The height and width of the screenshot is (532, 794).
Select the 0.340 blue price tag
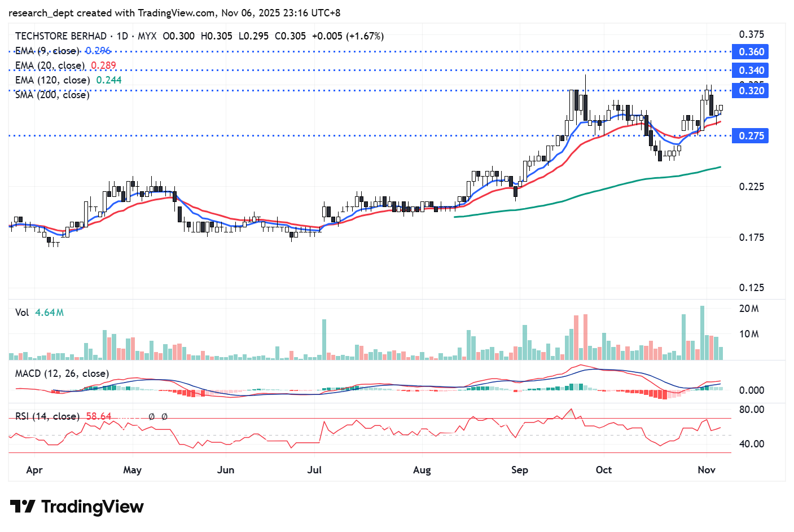[x=751, y=71]
